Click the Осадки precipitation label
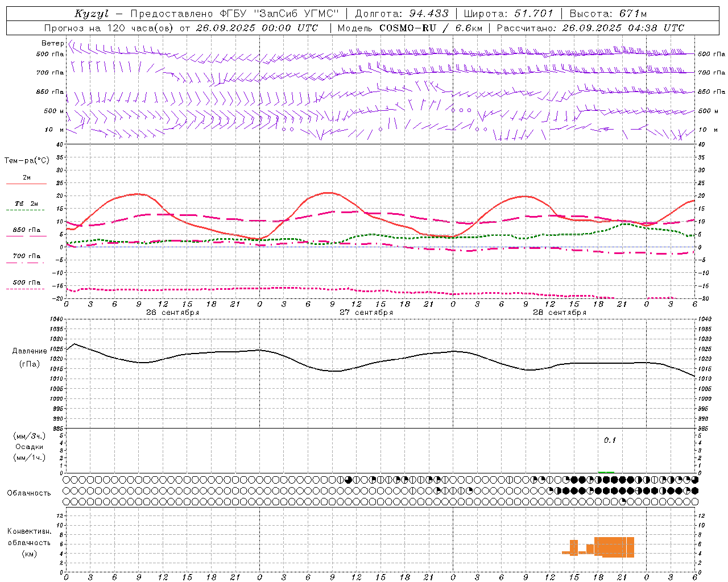Viewport: 728px width, 582px height. pyautogui.click(x=30, y=447)
